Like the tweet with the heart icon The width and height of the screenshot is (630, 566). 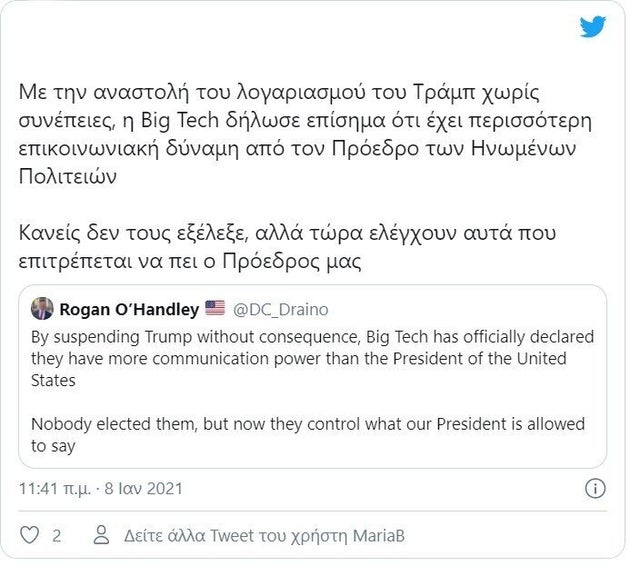pyautogui.click(x=29, y=535)
